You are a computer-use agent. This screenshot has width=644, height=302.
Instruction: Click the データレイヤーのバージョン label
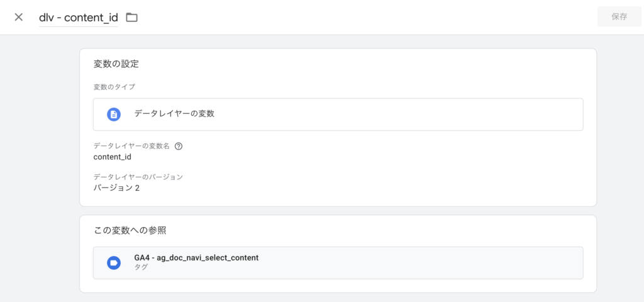[138, 177]
